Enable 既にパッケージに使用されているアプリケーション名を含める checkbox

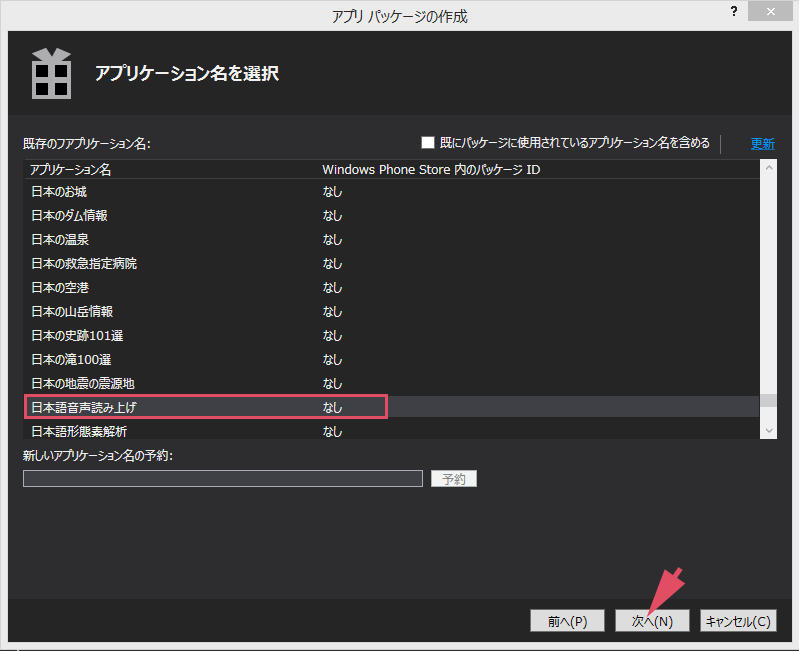[428, 143]
